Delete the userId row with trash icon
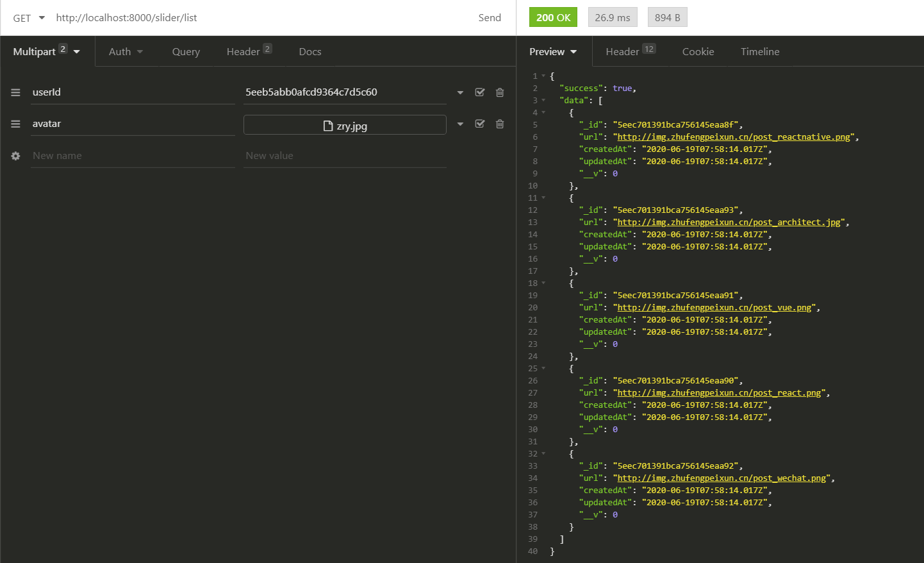The image size is (924, 563). tap(500, 92)
